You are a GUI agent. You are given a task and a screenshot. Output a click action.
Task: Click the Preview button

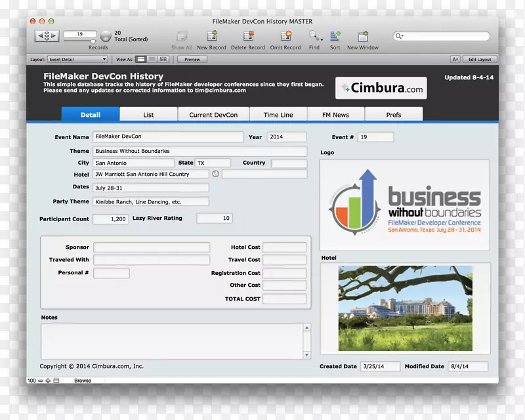tap(192, 59)
